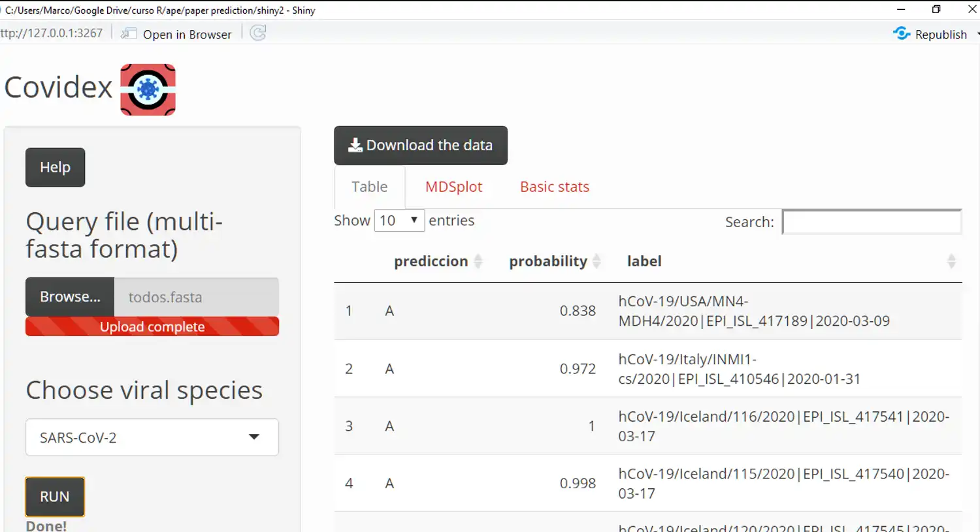Viewport: 980px width, 532px height.
Task: Open the Republish options dropdown arrow
Action: [x=977, y=33]
